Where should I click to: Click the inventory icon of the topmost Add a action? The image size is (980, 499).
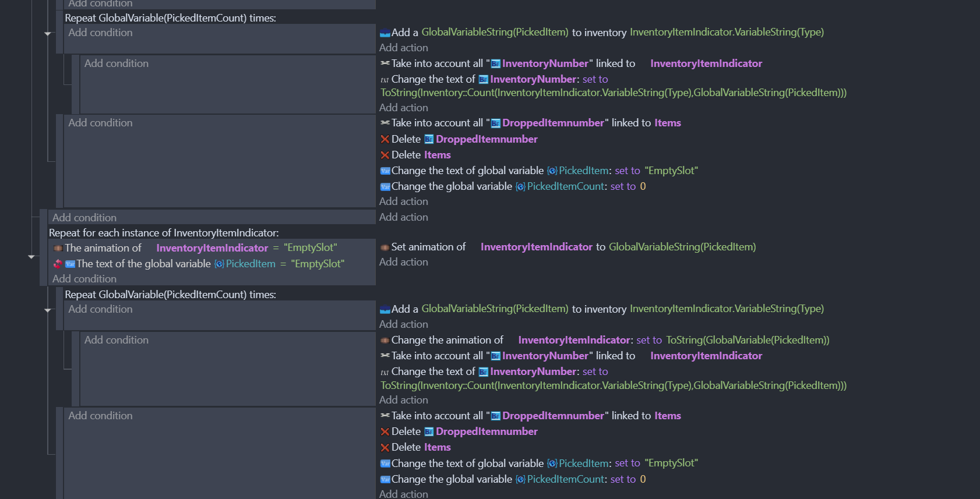(x=385, y=33)
